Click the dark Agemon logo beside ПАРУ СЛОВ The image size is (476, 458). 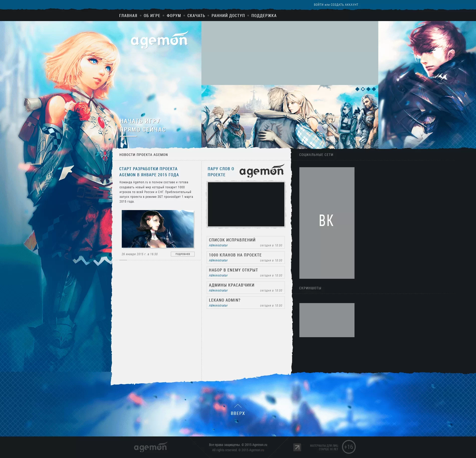click(x=262, y=171)
